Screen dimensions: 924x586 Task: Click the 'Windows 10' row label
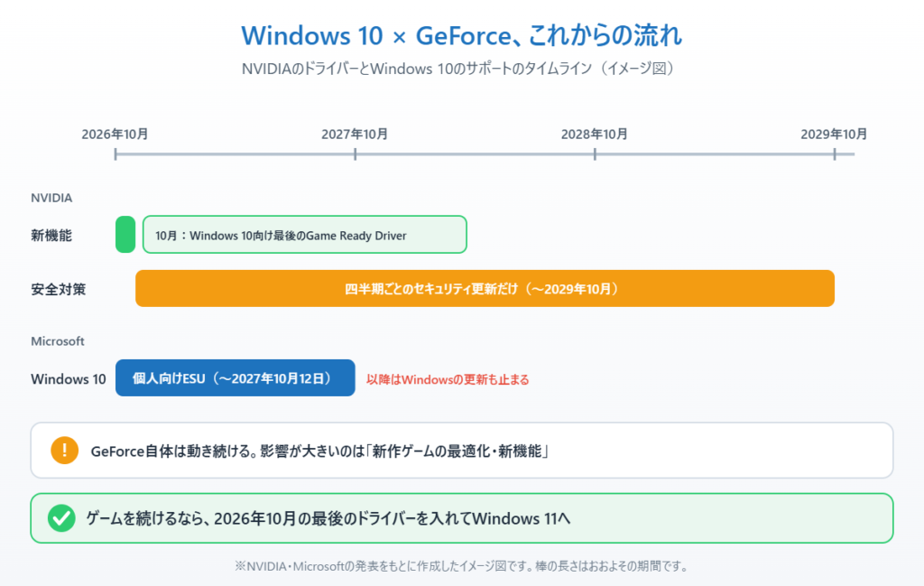coord(69,379)
